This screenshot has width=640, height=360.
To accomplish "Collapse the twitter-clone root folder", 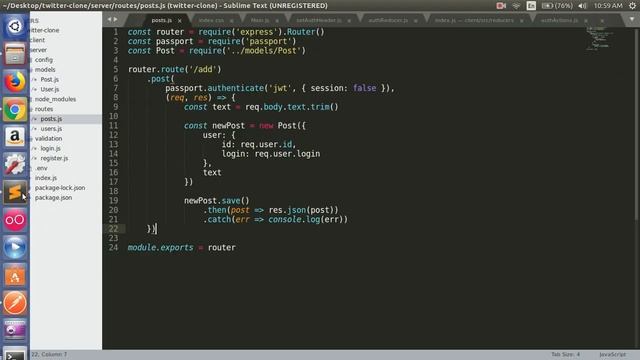I will pos(45,30).
